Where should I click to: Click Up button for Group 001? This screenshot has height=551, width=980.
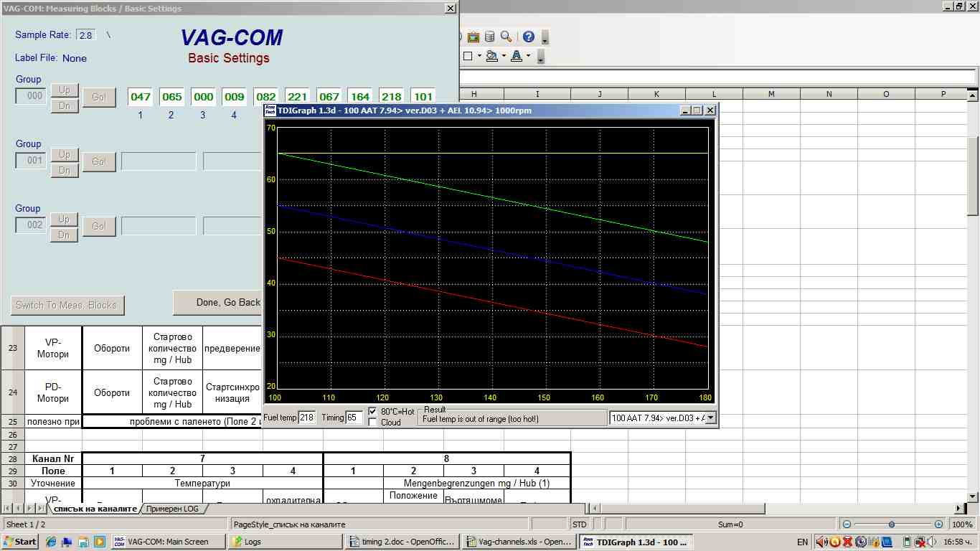pos(64,155)
